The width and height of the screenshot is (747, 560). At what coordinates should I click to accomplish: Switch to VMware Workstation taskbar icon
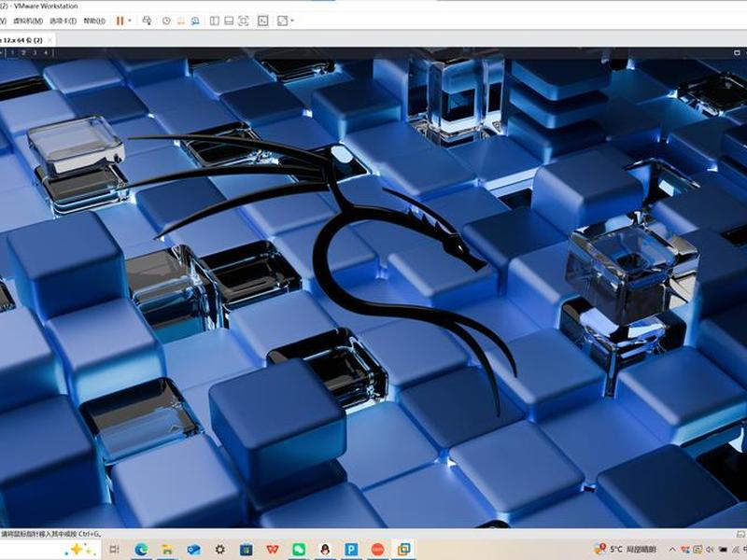click(x=404, y=550)
